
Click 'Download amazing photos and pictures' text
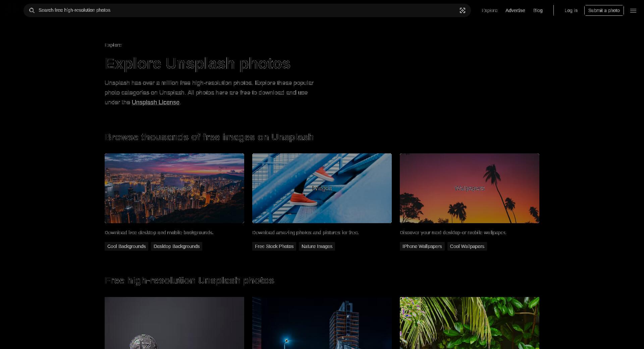coord(306,233)
